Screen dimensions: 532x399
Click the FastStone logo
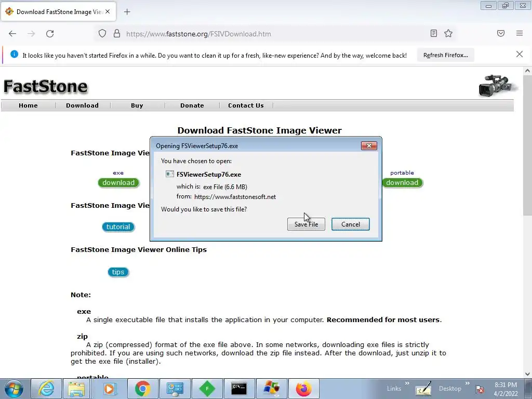pos(46,86)
